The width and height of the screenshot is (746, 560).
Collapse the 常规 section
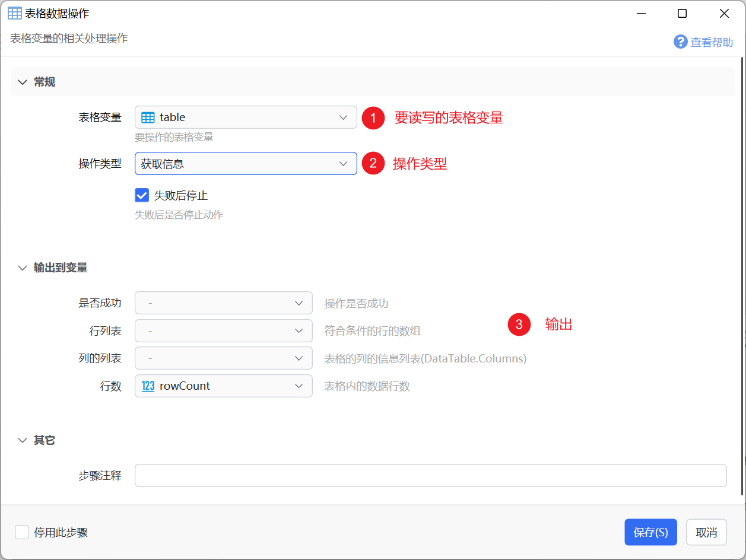point(23,82)
